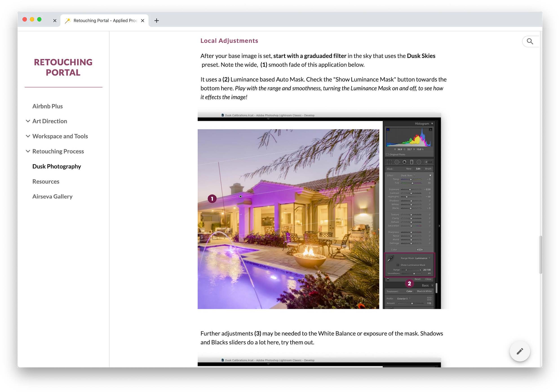
Task: Collapse the Retouching Process chevron
Action: tap(28, 151)
